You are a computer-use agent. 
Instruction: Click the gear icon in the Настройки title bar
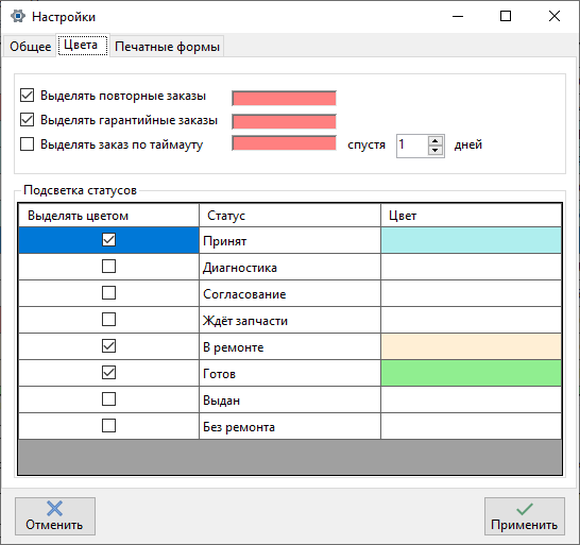tap(18, 16)
